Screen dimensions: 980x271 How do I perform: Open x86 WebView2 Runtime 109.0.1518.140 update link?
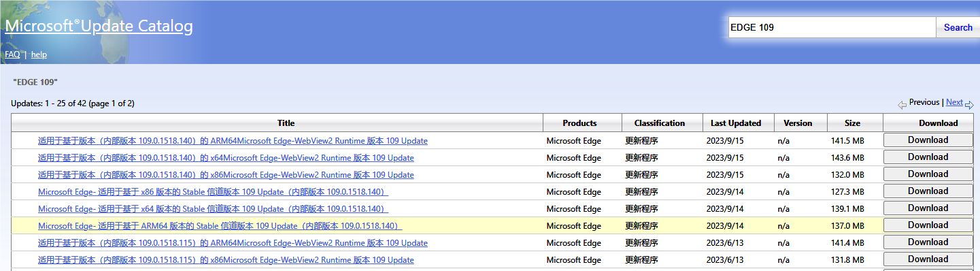pos(226,175)
